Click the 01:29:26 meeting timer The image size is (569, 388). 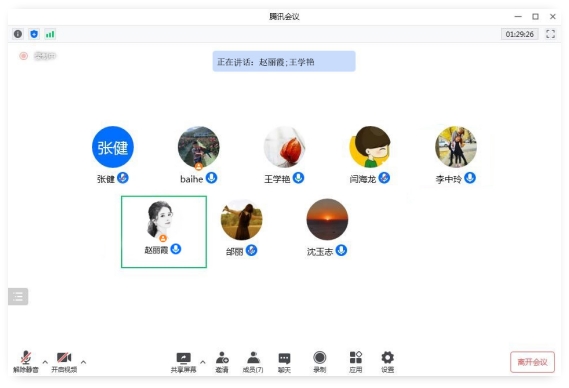[x=520, y=34]
